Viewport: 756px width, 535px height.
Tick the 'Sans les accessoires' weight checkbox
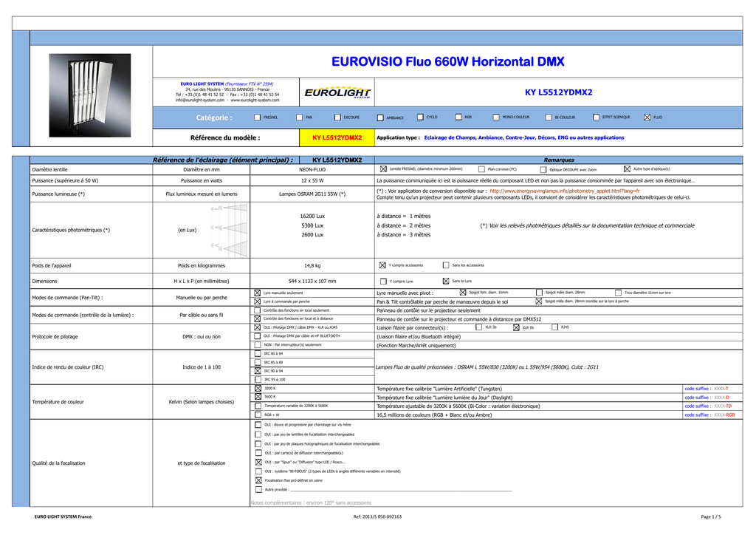[x=446, y=265]
